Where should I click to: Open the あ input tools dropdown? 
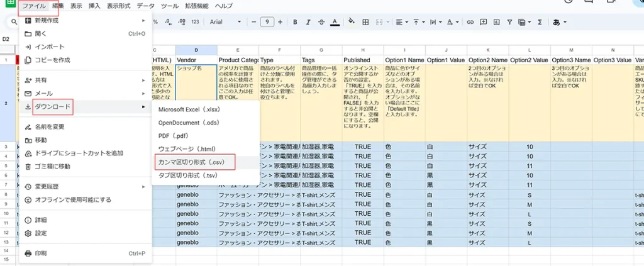pyautogui.click(x=560, y=22)
